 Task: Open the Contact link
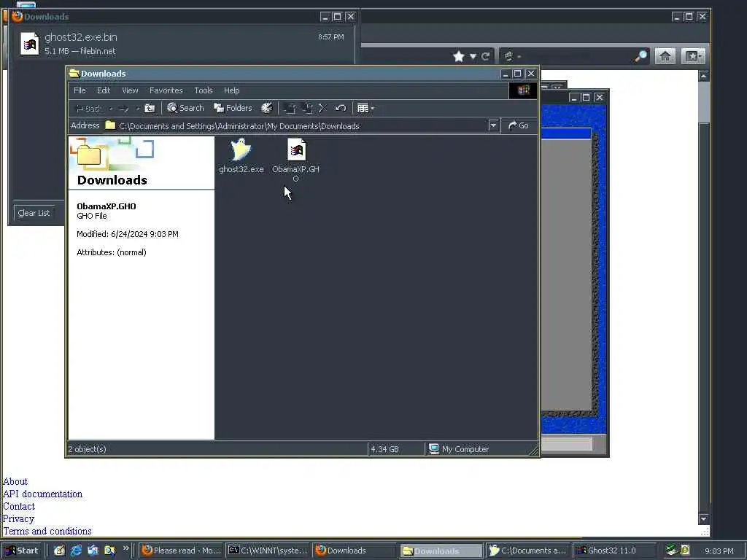click(x=19, y=506)
